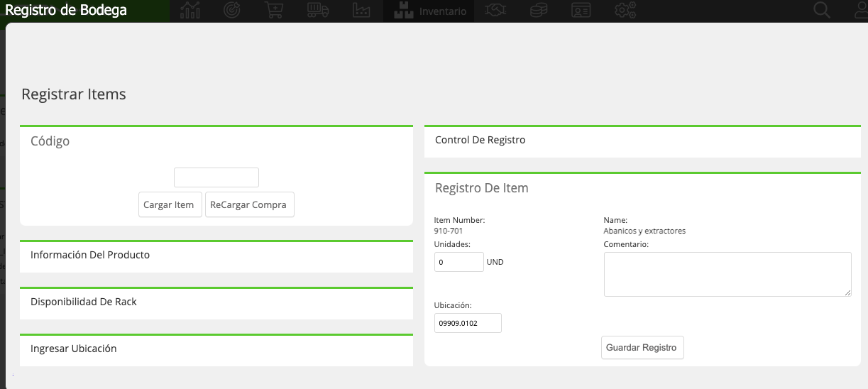The image size is (868, 389).
Task: Click the Comentario text area
Action: (x=727, y=274)
